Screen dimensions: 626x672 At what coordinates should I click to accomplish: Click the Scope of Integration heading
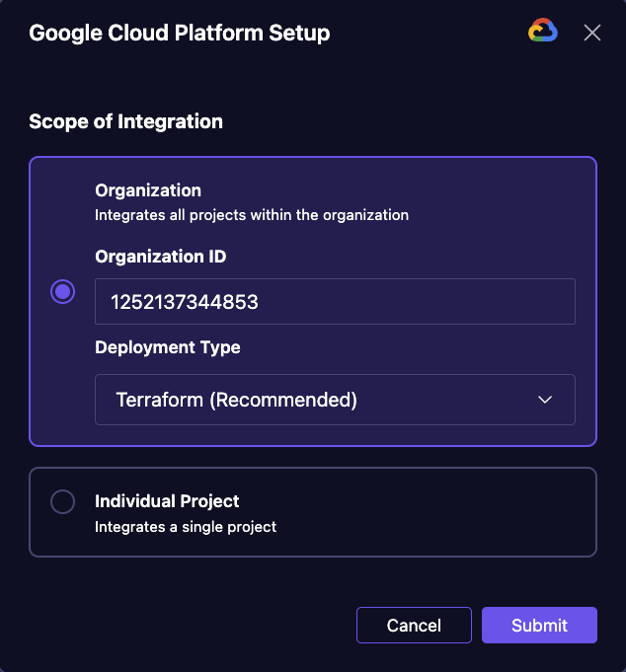[x=125, y=121]
